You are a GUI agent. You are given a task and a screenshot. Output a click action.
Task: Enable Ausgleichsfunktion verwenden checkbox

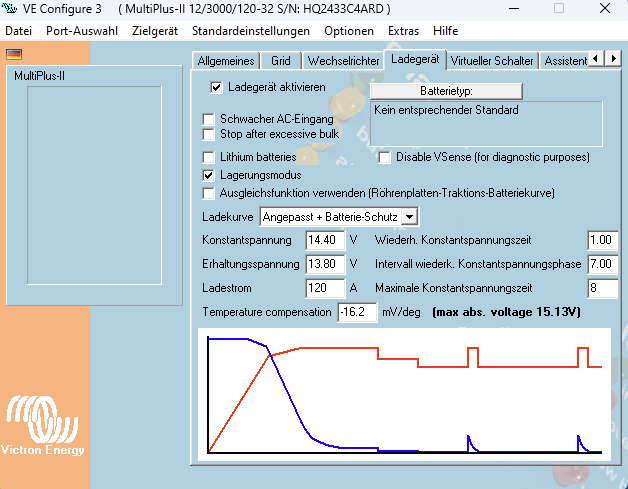tap(208, 193)
